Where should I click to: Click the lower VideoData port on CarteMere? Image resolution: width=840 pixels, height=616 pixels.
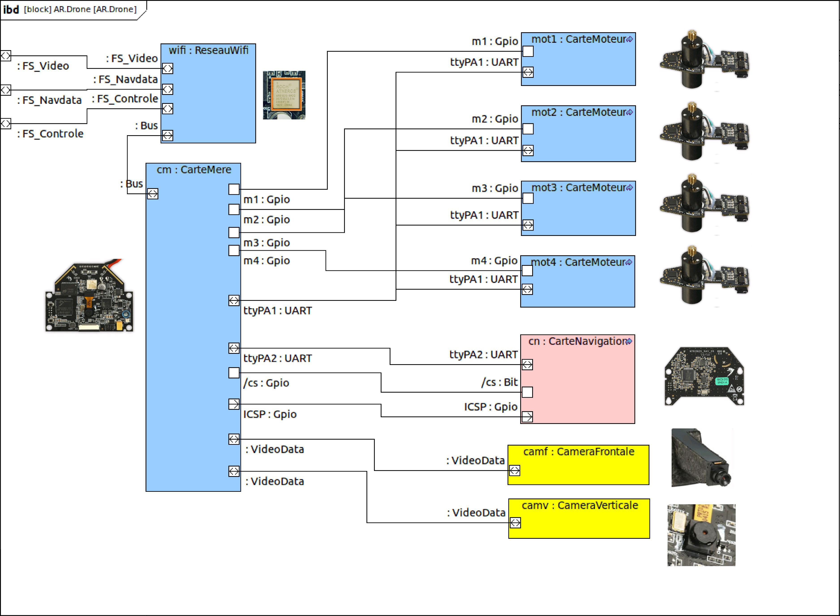coord(234,471)
